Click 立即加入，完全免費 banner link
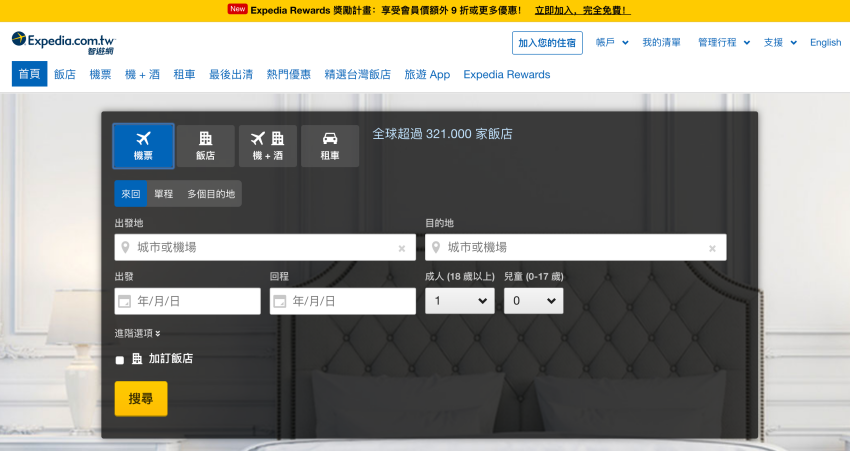 tap(582, 10)
